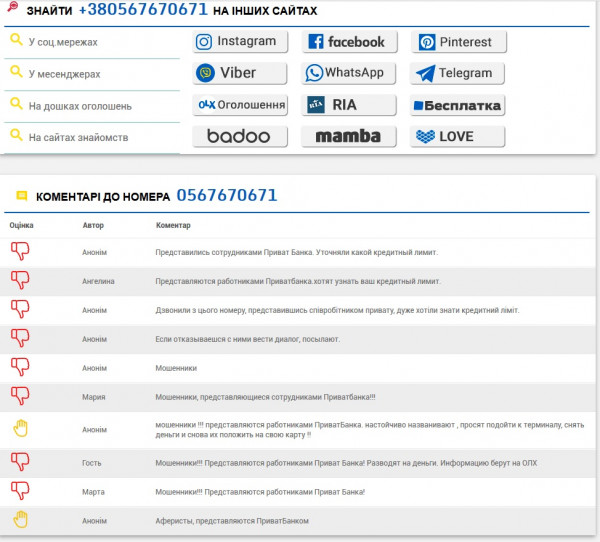
Task: Click the Оцінка column header
Action: (21, 225)
